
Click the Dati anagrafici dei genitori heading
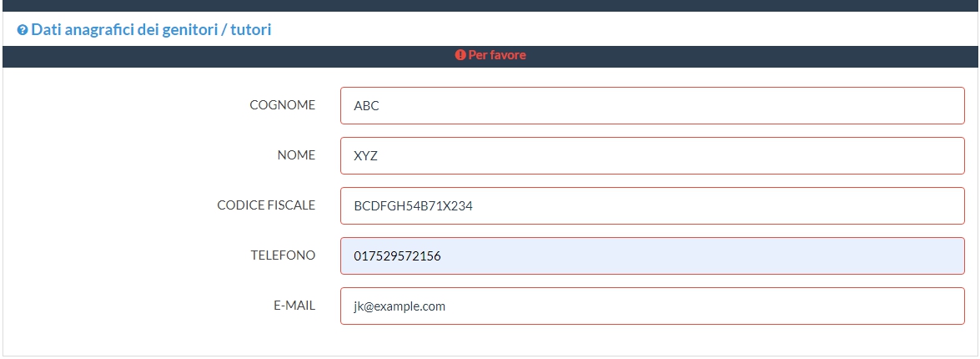point(151,30)
